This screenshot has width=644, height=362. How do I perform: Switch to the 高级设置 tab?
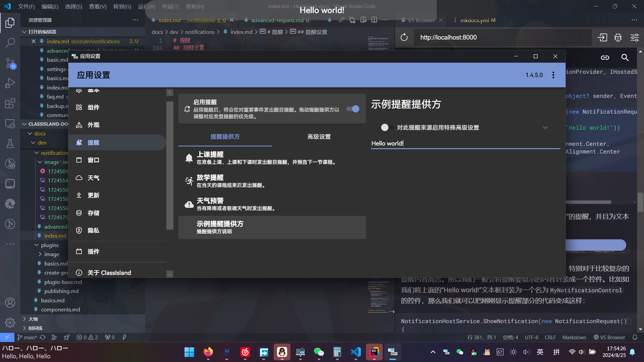point(319,136)
